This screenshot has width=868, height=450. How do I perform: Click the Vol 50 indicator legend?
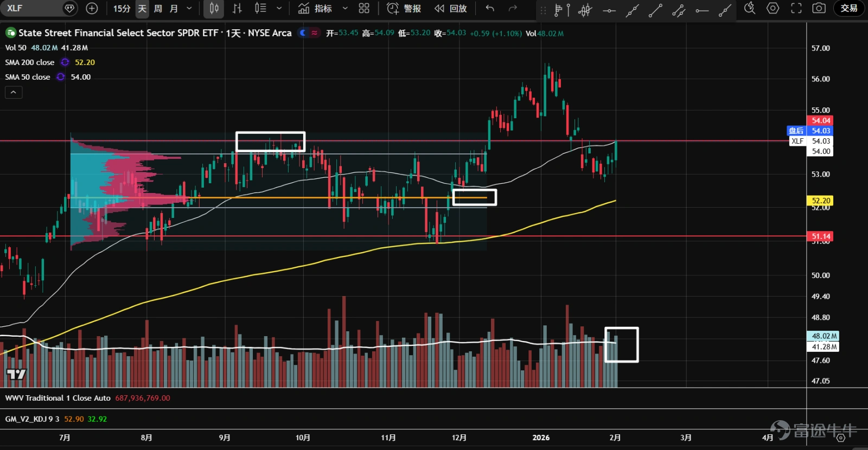(x=16, y=48)
